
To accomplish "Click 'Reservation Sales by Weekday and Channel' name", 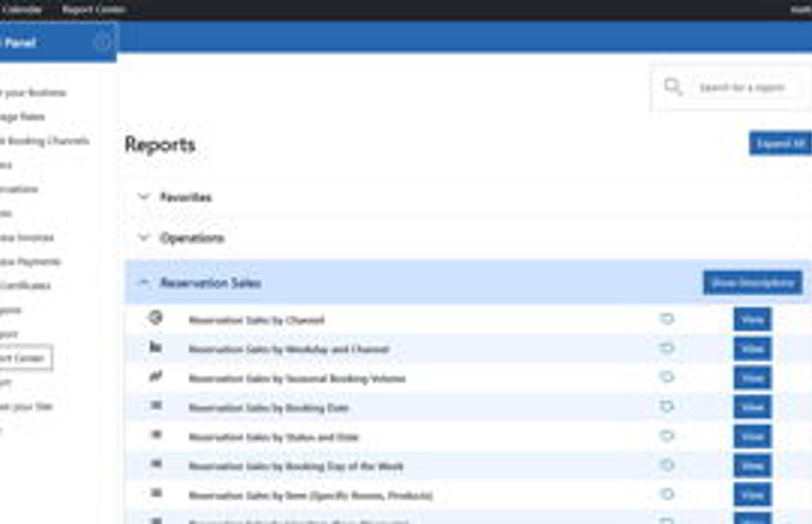I will click(x=289, y=349).
